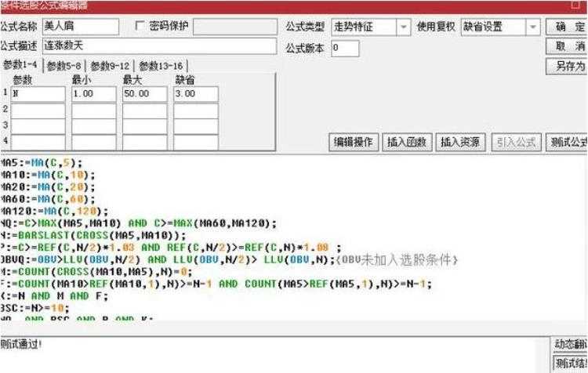
Task: Open the 参数13-16 tab
Action: point(162,66)
